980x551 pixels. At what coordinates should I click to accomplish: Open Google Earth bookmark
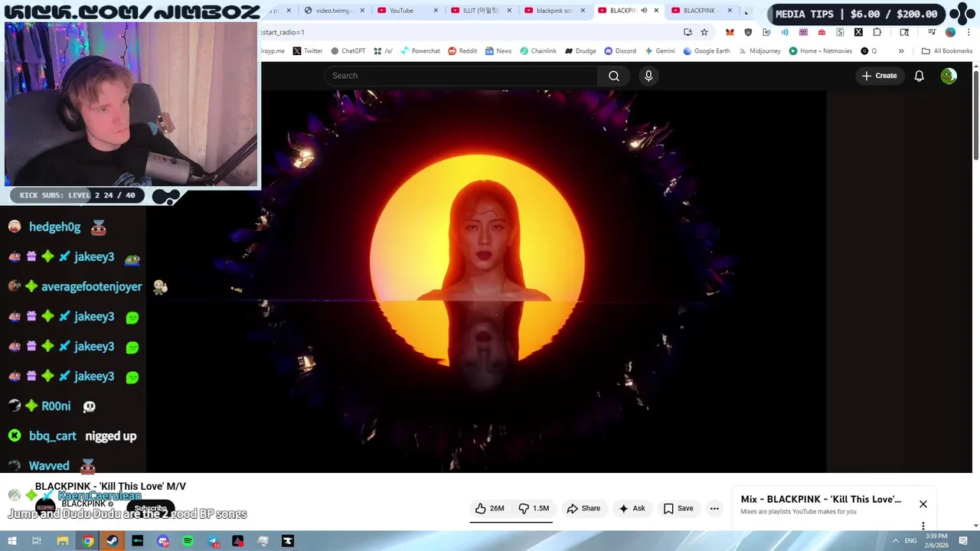click(x=707, y=51)
